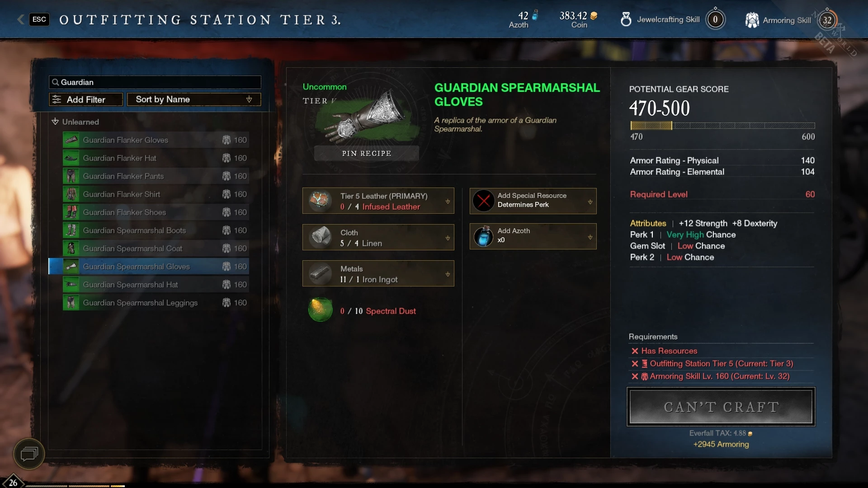Click the Azoth vial icon in Add Azoth
The image size is (868, 488).
point(483,236)
